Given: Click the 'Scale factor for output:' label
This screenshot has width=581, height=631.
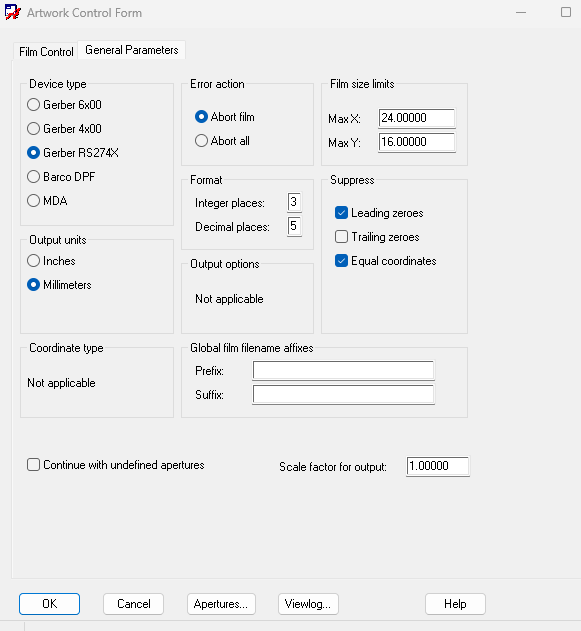Looking at the screenshot, I should coord(333,467).
